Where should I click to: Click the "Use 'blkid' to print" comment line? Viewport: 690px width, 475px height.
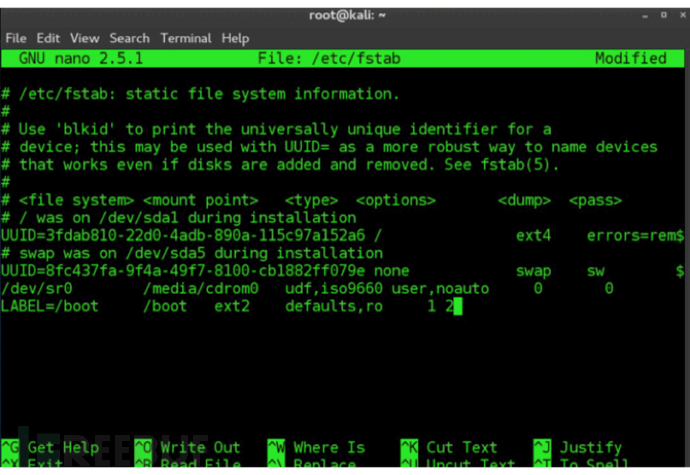pyautogui.click(x=276, y=129)
